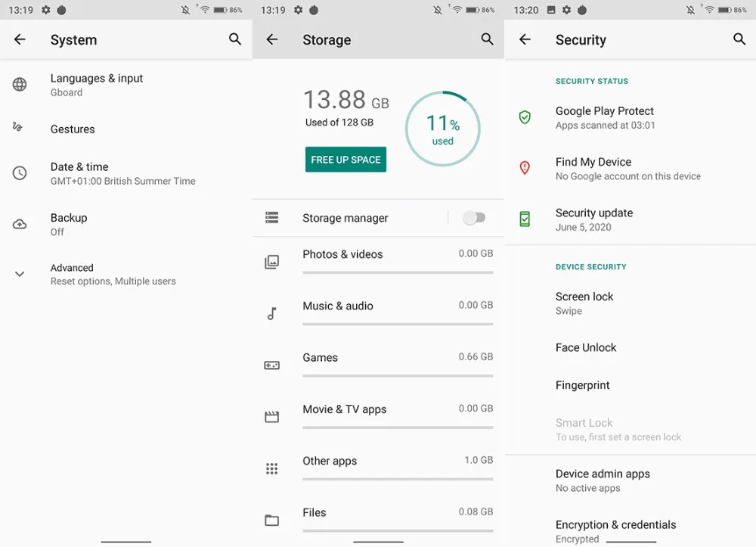The image size is (756, 547).
Task: Tap the Gestures squiggle icon
Action: (18, 127)
